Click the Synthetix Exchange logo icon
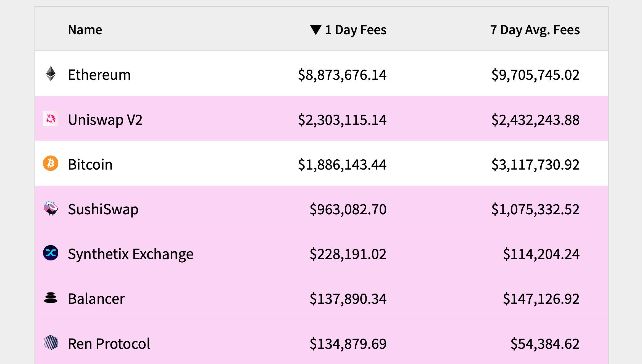The image size is (642, 364). click(51, 253)
